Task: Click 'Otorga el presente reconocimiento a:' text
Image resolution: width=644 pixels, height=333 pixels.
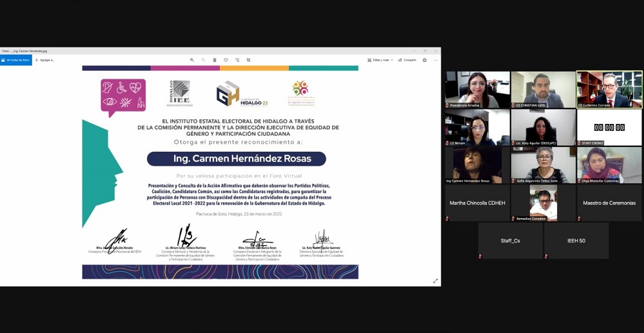Action: (x=239, y=142)
